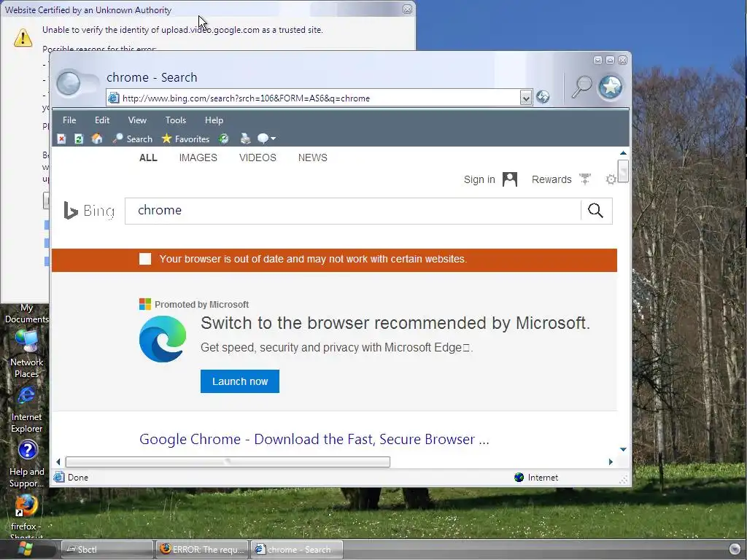The width and height of the screenshot is (747, 560).
Task: Click the horizontal scrollbar left arrow
Action: 58,462
